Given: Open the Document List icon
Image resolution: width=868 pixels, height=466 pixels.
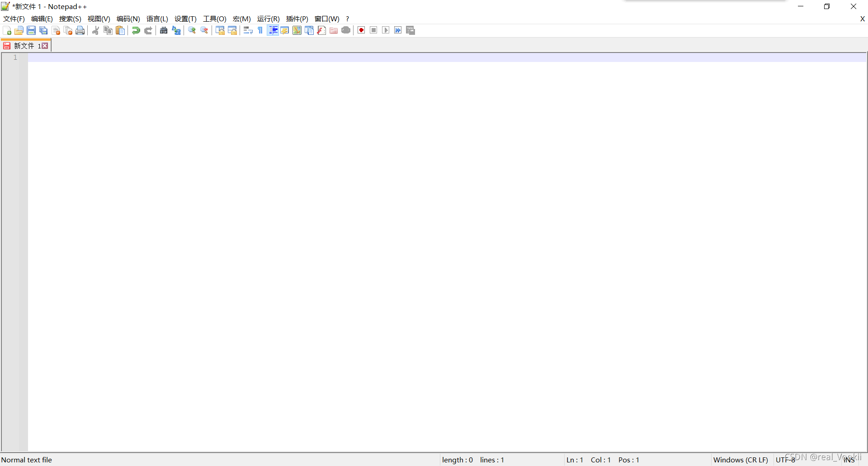Looking at the screenshot, I should coord(309,30).
